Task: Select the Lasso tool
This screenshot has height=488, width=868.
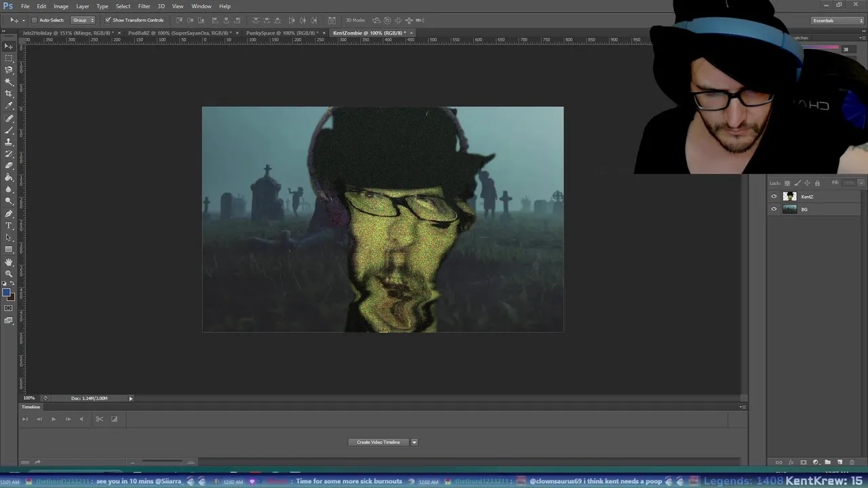Action: click(9, 70)
